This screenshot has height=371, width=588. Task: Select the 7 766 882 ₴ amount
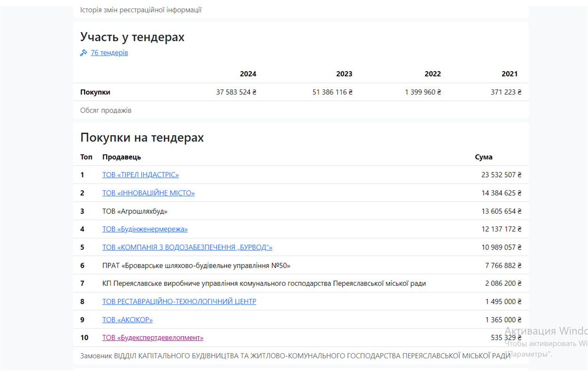click(x=503, y=266)
